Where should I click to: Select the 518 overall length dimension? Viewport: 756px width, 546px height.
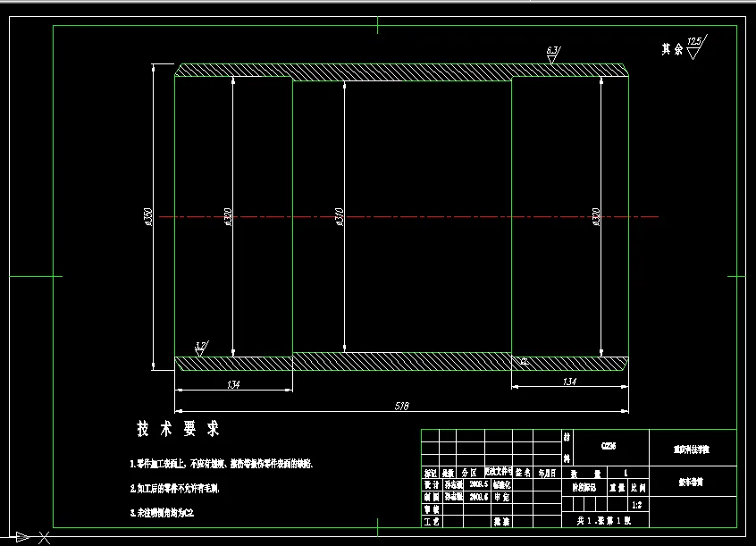(401, 406)
